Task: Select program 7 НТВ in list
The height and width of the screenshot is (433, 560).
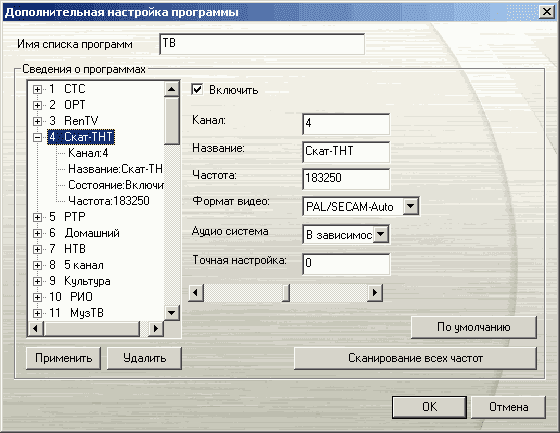Action: click(67, 249)
